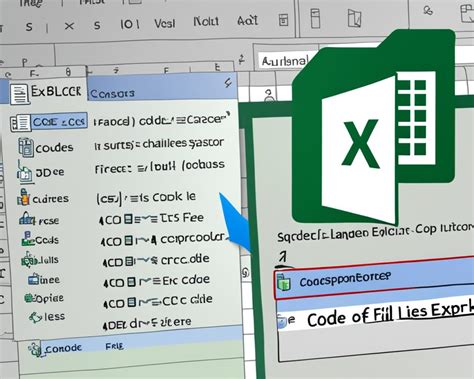Click the FRlE label in bottom row
Screen dimensions: 474x379
click(114, 346)
